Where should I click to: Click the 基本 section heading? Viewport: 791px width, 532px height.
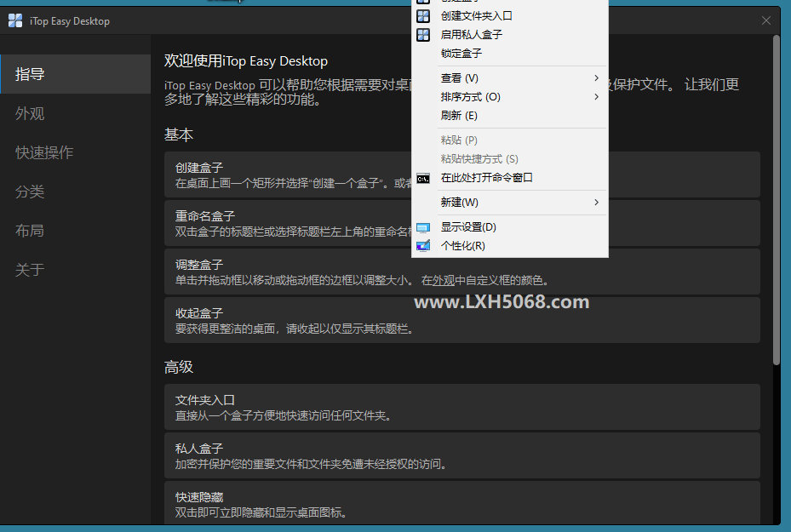pyautogui.click(x=179, y=134)
